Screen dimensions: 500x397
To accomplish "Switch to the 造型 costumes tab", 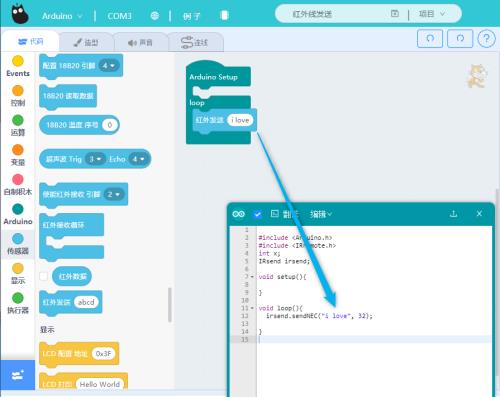I will 86,42.
